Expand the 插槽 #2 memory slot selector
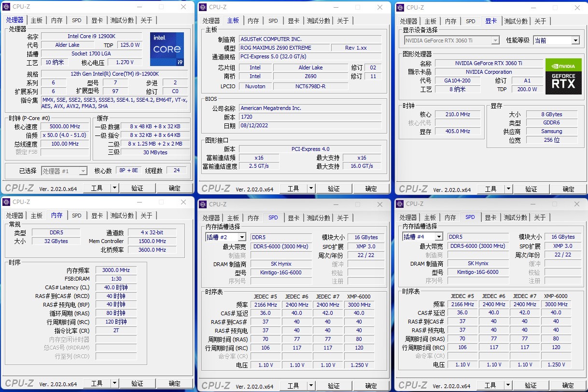 tap(241, 237)
